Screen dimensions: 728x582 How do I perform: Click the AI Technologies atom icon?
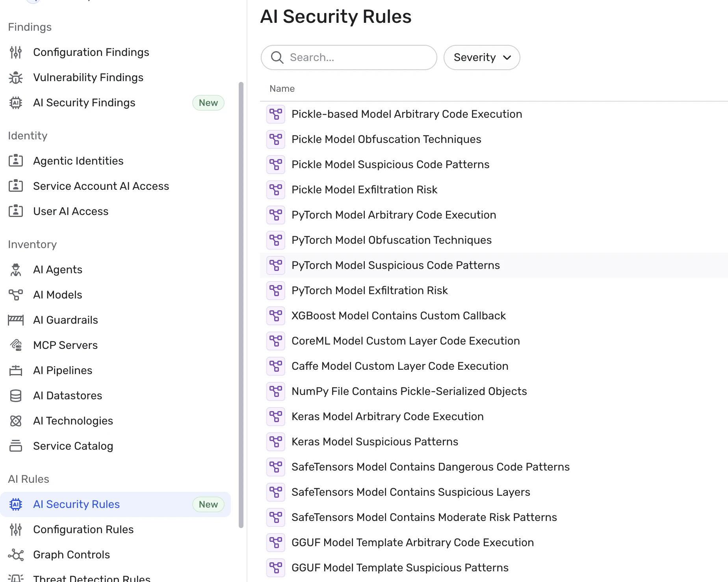click(x=16, y=421)
